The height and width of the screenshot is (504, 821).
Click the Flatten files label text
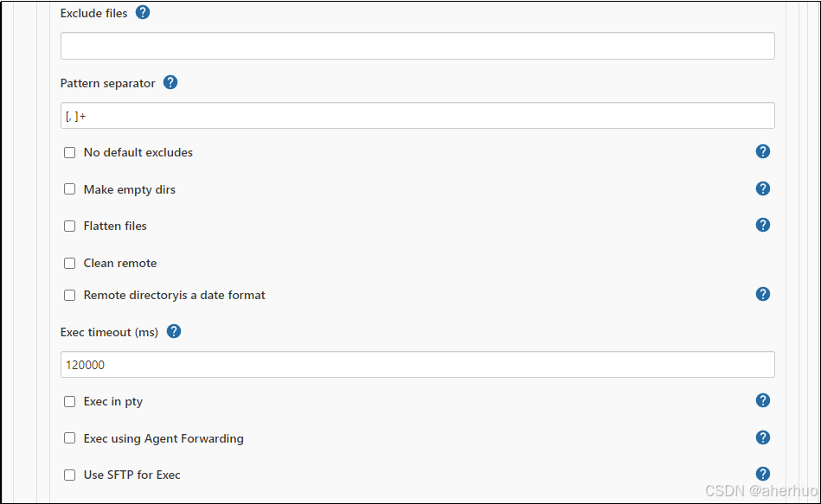[x=115, y=226]
